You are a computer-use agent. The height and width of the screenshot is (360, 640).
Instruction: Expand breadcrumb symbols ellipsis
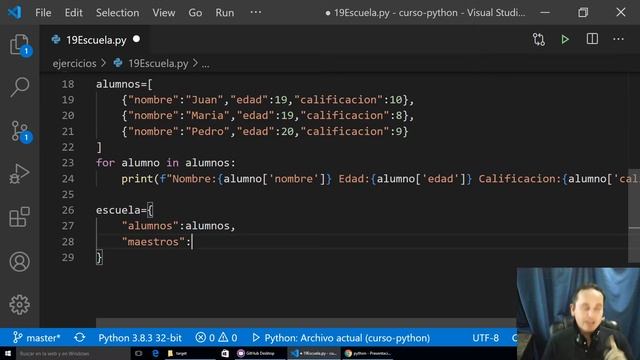coord(205,64)
